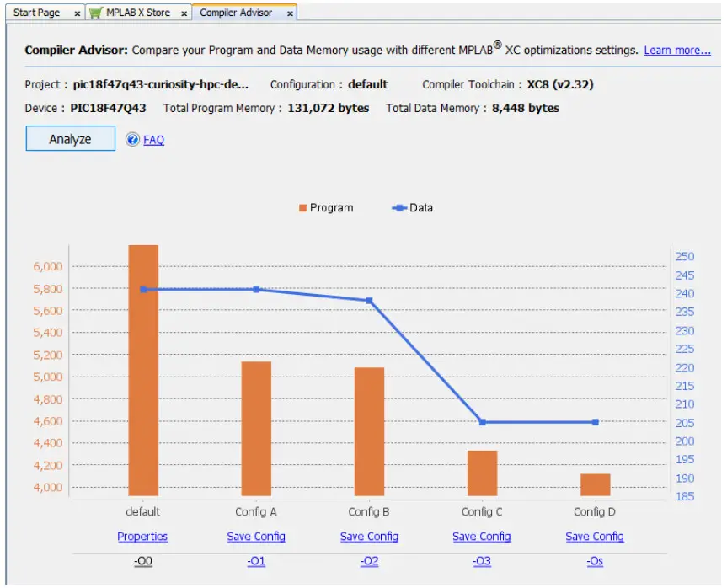727x588 pixels.
Task: Click Save Config under Config D
Action: 595,537
